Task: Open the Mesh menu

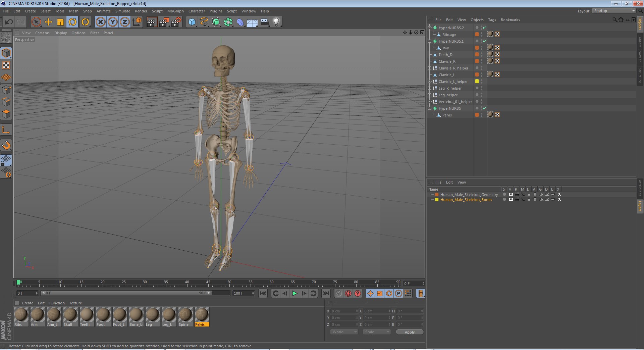Action: tap(73, 11)
